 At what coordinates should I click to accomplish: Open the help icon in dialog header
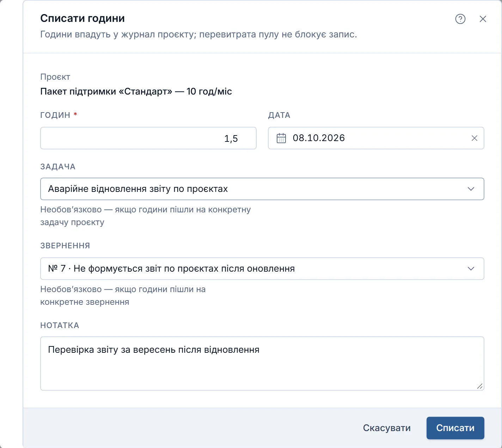460,19
